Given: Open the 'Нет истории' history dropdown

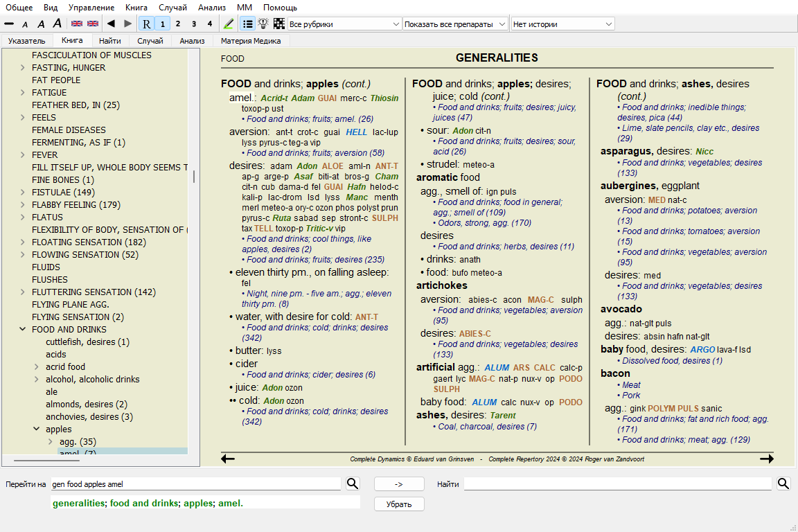Looking at the screenshot, I should coord(562,24).
